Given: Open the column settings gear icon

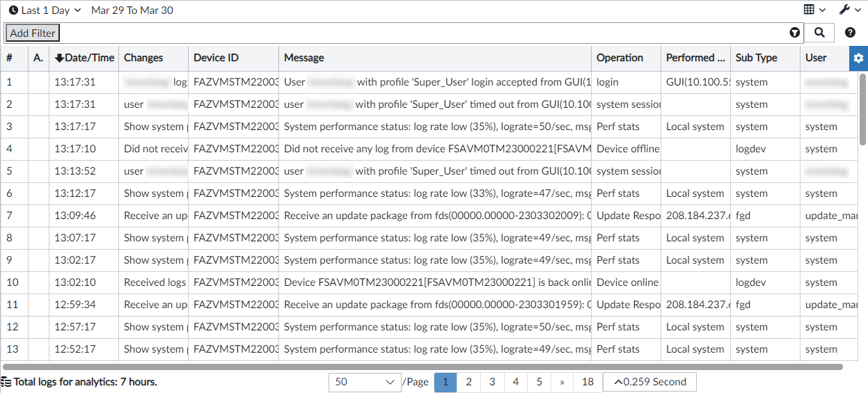Looking at the screenshot, I should coord(858,58).
